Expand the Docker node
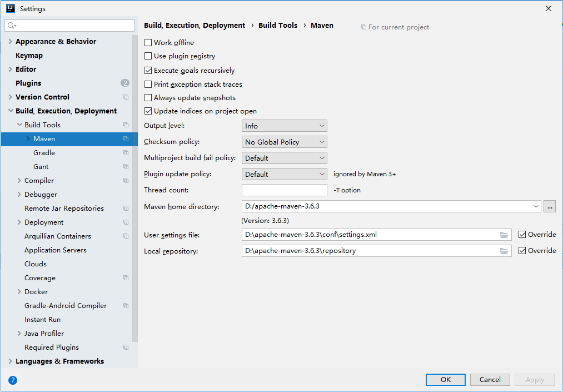The height and width of the screenshot is (392, 563). [19, 292]
